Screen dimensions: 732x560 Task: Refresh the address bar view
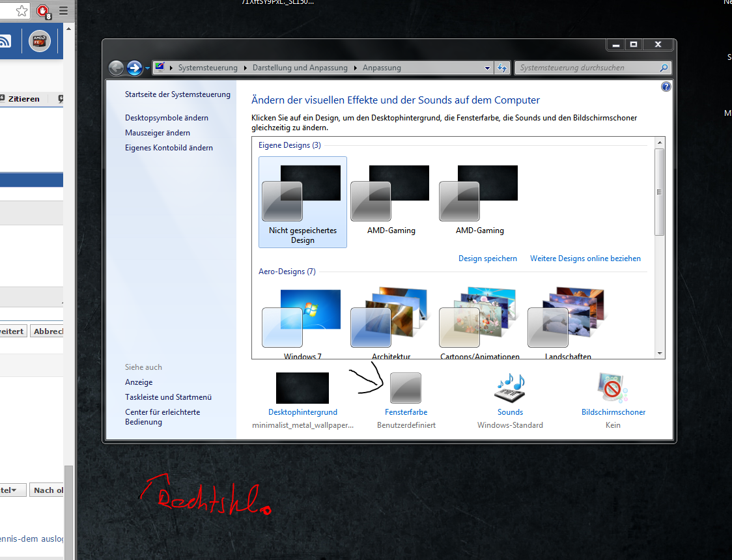(502, 68)
